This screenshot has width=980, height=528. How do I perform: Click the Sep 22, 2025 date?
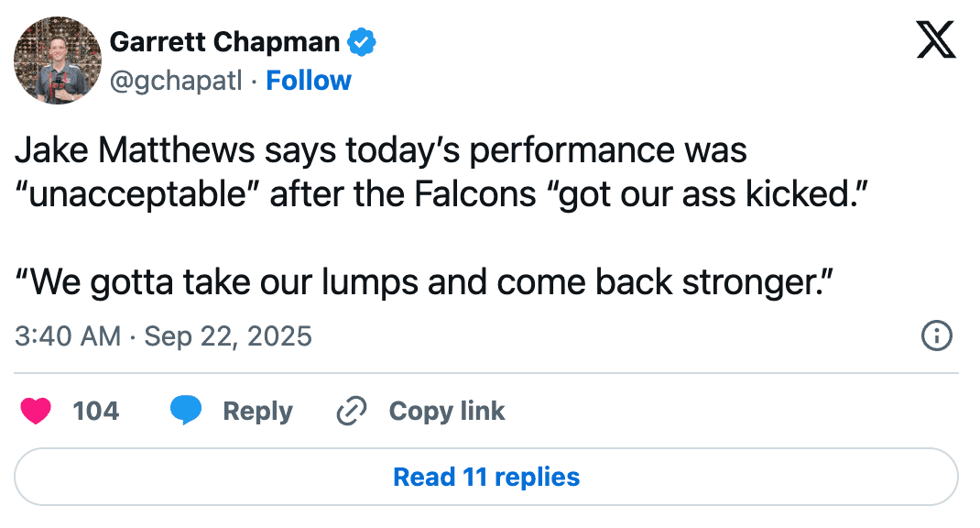click(228, 336)
